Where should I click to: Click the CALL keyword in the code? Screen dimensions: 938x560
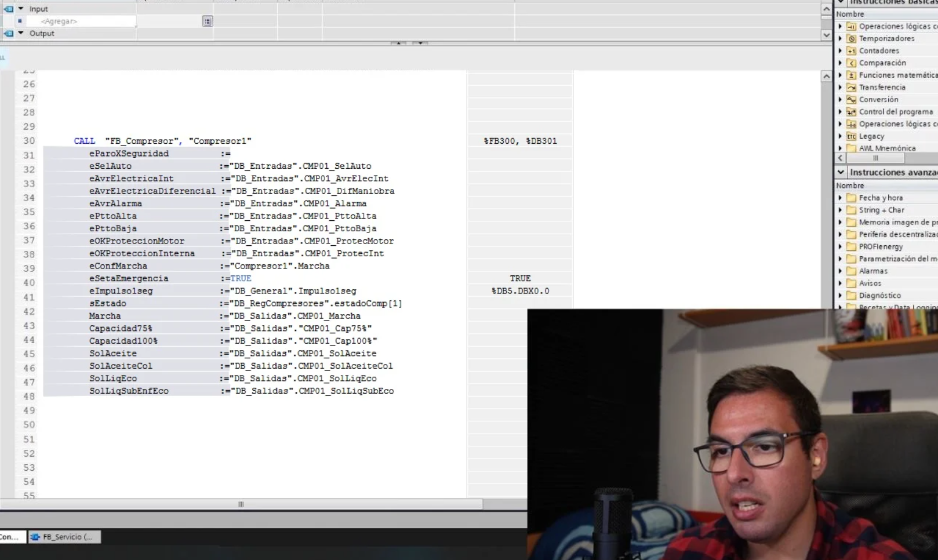pos(85,141)
